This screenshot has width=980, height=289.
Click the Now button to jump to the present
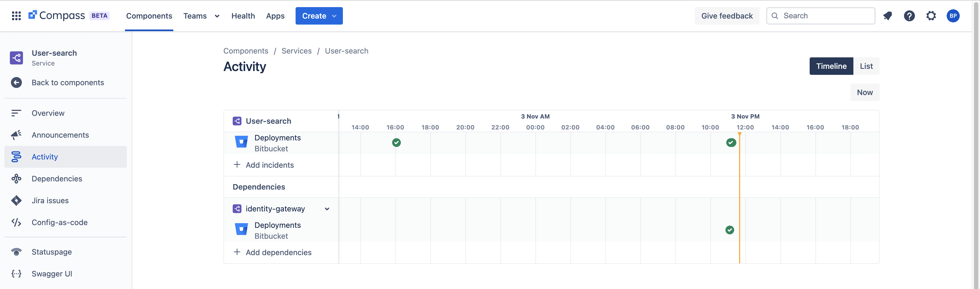[x=864, y=92]
